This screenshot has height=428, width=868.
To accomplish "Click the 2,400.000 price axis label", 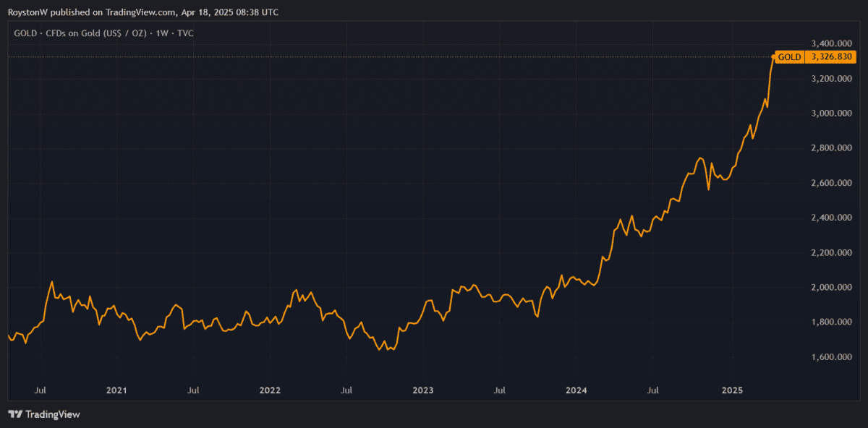I will click(832, 218).
